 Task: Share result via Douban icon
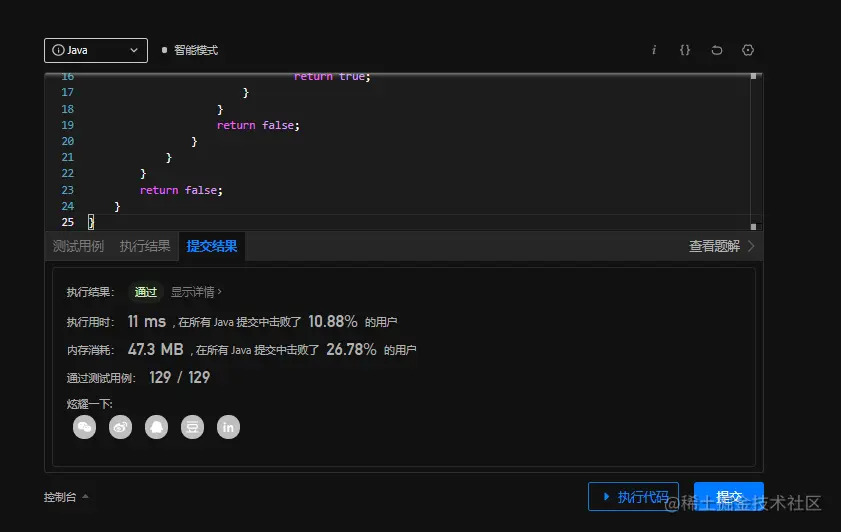coord(192,427)
